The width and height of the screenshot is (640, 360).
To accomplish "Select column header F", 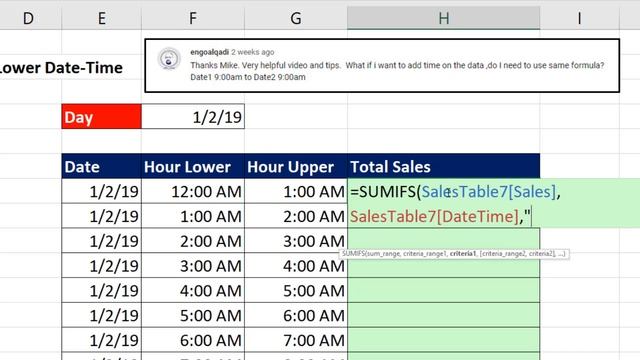I will coord(193,18).
